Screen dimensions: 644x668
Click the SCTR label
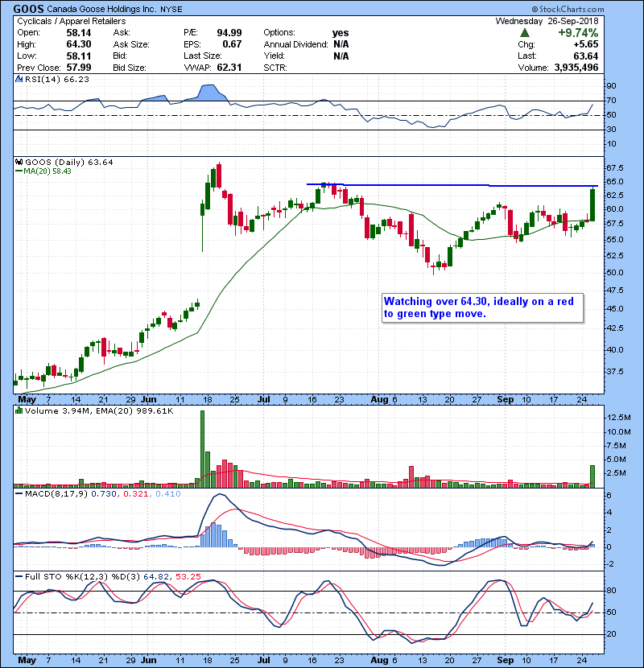point(275,68)
